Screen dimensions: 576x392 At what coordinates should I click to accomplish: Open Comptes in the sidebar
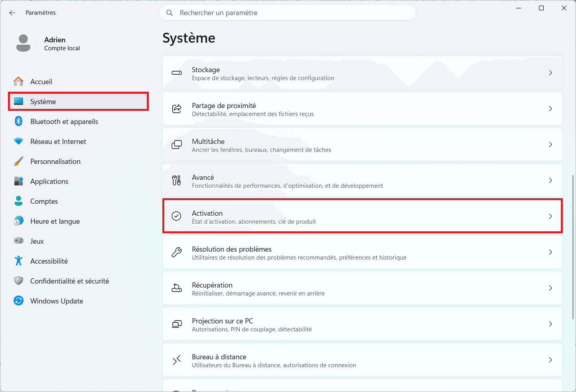pyautogui.click(x=78, y=201)
